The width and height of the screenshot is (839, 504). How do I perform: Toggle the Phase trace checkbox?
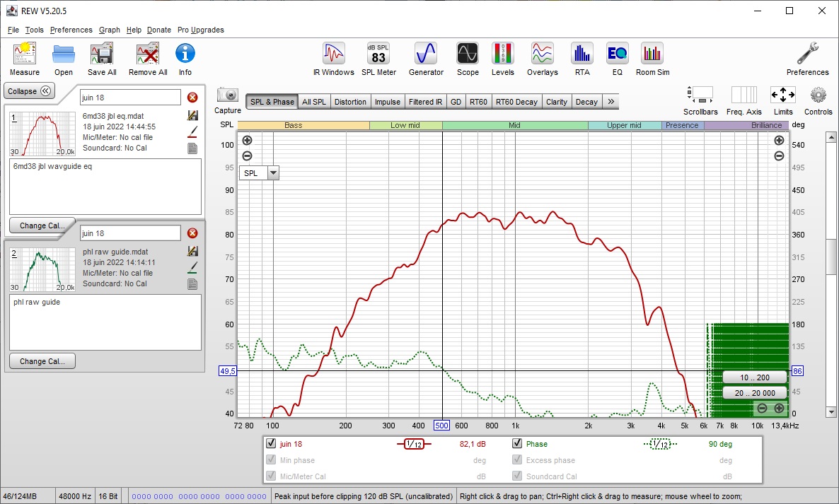tap(517, 444)
